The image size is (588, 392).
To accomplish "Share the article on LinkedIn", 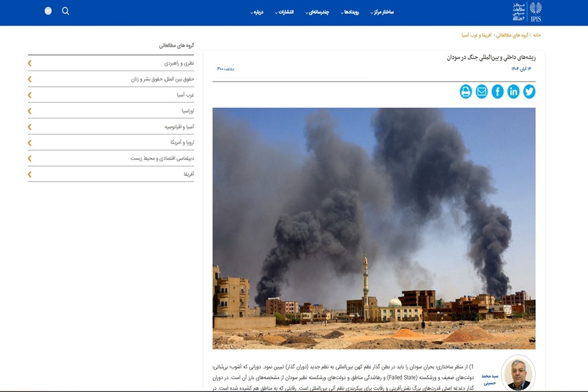I will (x=514, y=91).
